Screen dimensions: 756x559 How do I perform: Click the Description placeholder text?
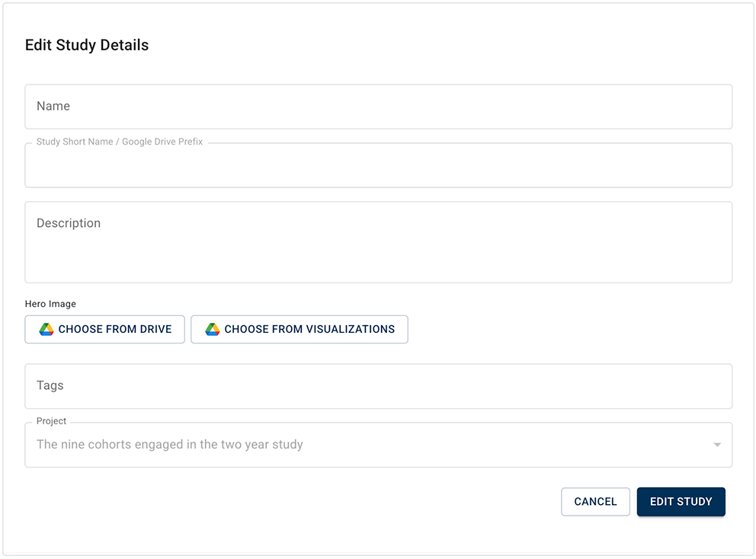coord(69,223)
